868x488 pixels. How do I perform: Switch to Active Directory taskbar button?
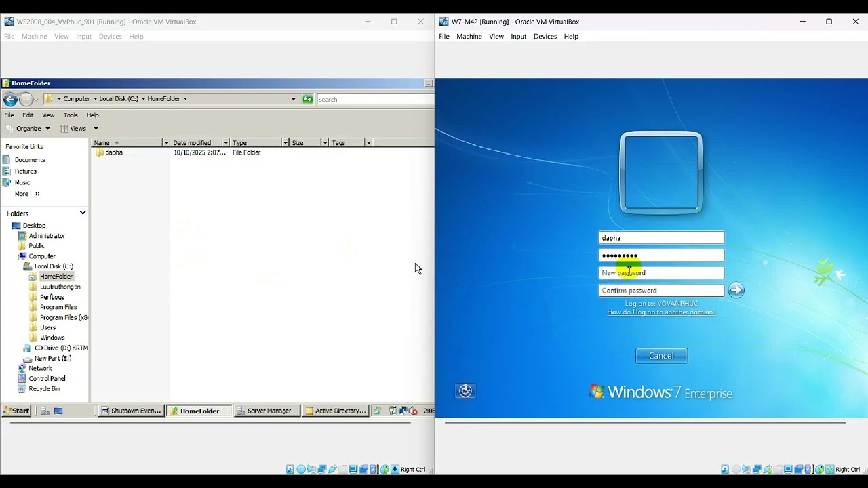[334, 411]
